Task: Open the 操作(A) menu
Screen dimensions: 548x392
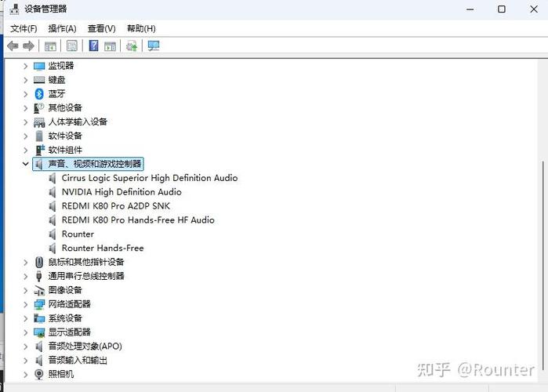Action: click(x=62, y=29)
